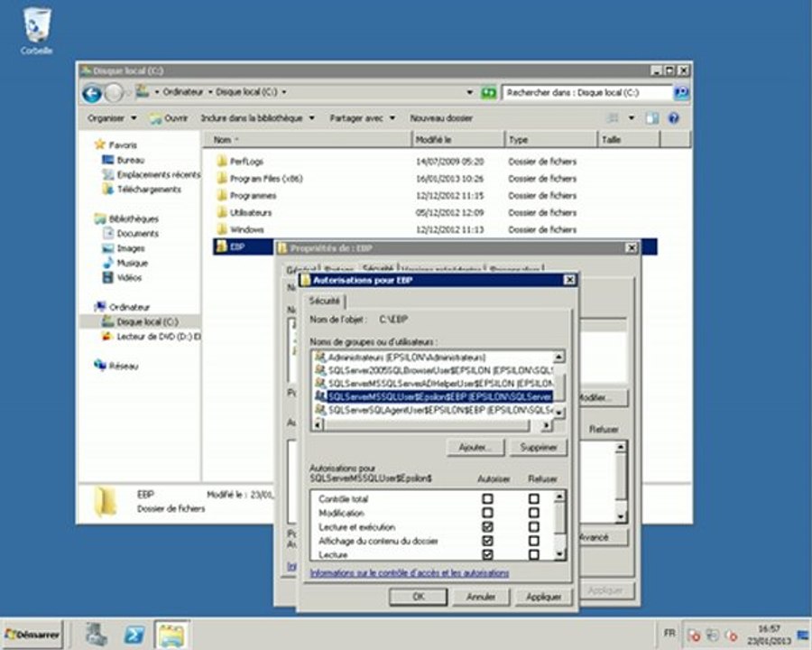The width and height of the screenshot is (812, 650).
Task: Untick Autoriser for Affichage du contenu
Action: click(487, 541)
